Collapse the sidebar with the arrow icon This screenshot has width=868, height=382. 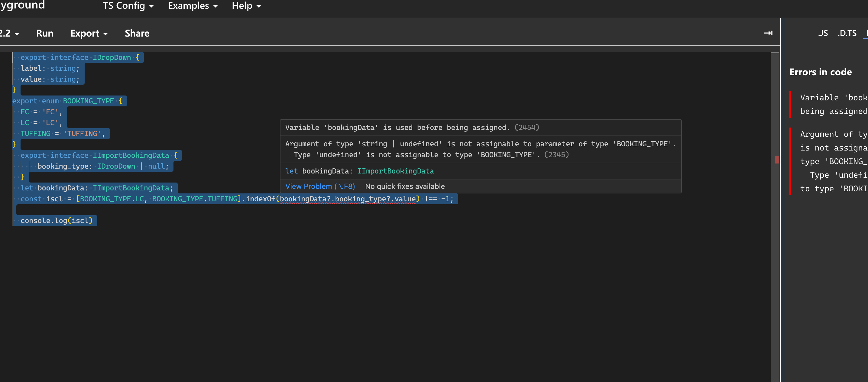point(768,33)
